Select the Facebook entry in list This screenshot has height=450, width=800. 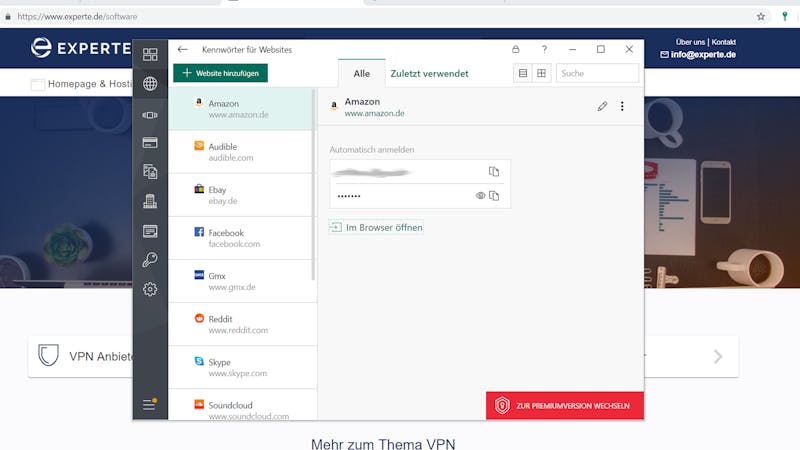[241, 238]
